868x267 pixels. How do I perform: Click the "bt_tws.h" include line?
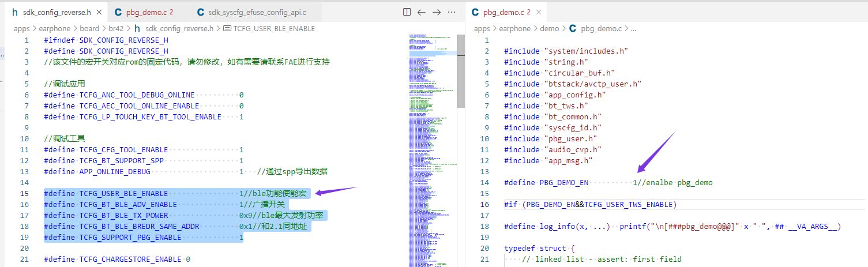click(546, 106)
